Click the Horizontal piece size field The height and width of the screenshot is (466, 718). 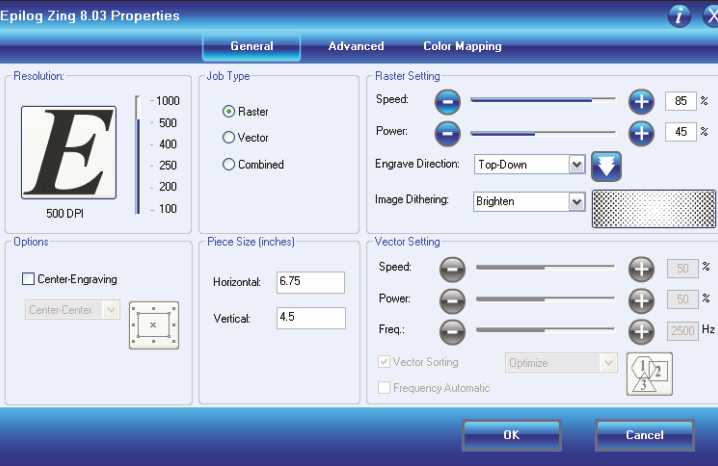(310, 282)
